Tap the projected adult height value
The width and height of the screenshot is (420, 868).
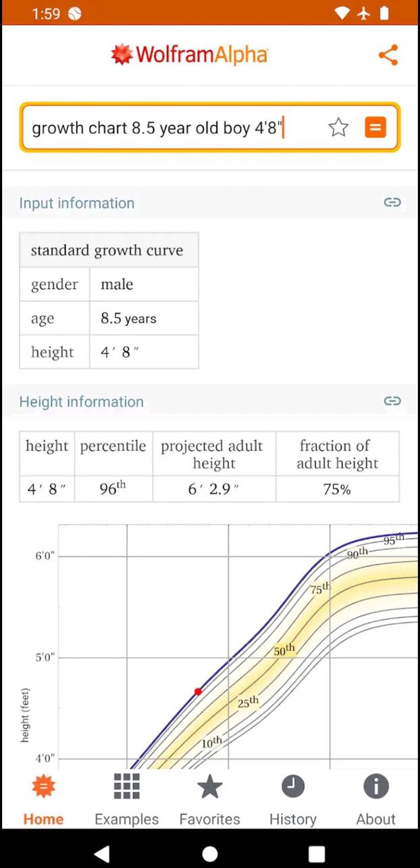pos(214,489)
